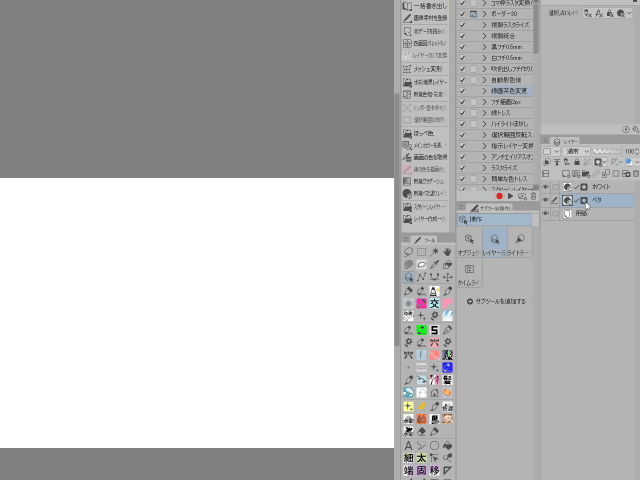This screenshot has height=480, width=640.
Task: Select the blue starry tool icon
Action: click(447, 367)
